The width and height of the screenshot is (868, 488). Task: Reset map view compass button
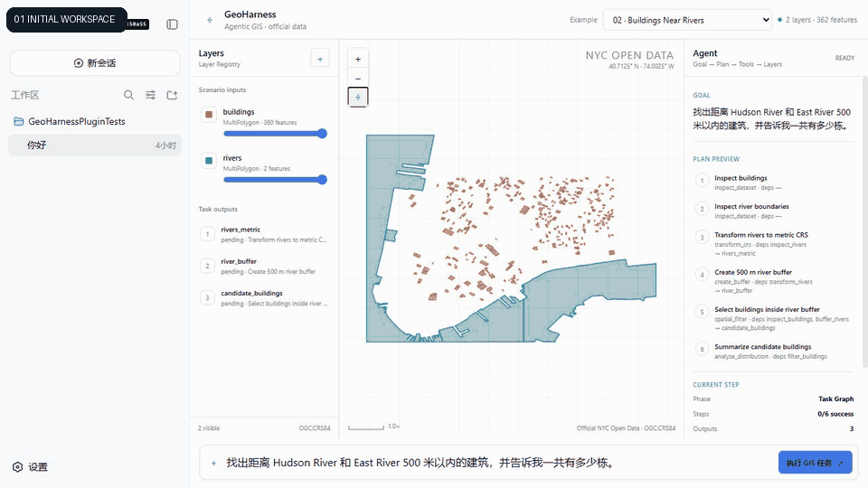[358, 98]
